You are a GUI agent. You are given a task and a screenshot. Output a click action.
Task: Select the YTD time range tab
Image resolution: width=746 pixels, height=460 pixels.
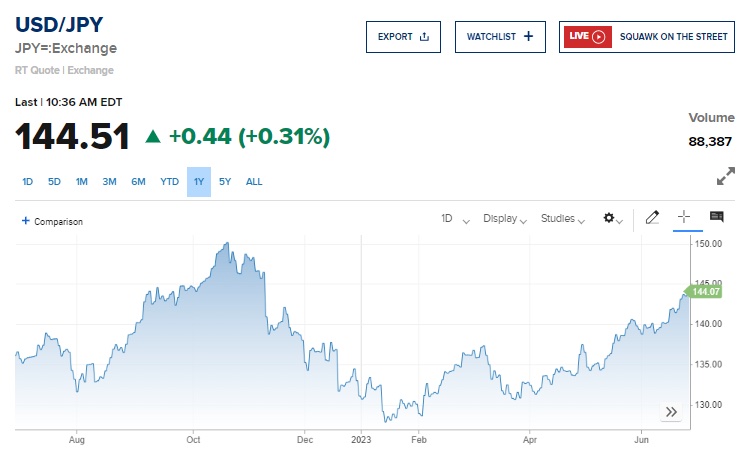pyautogui.click(x=169, y=182)
